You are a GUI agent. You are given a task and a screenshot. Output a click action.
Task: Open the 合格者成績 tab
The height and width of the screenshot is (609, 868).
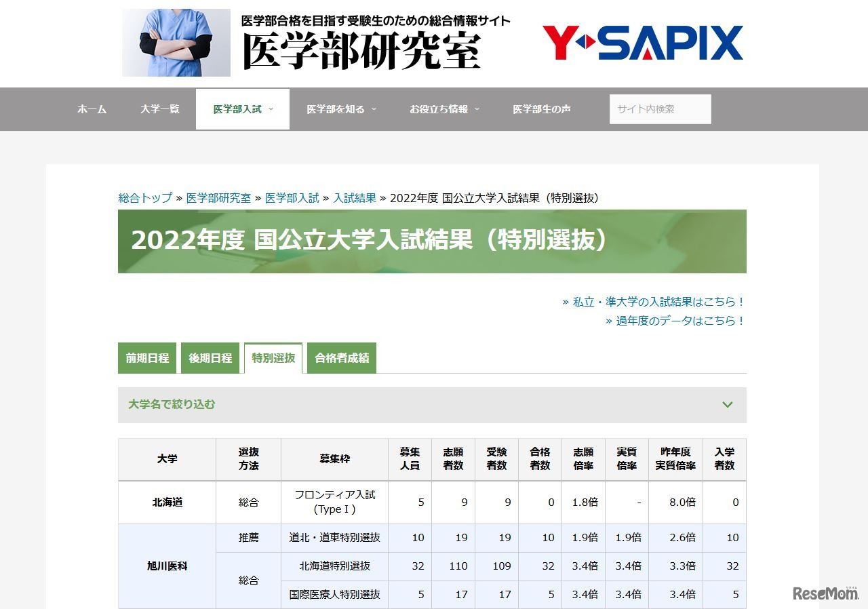coord(342,357)
